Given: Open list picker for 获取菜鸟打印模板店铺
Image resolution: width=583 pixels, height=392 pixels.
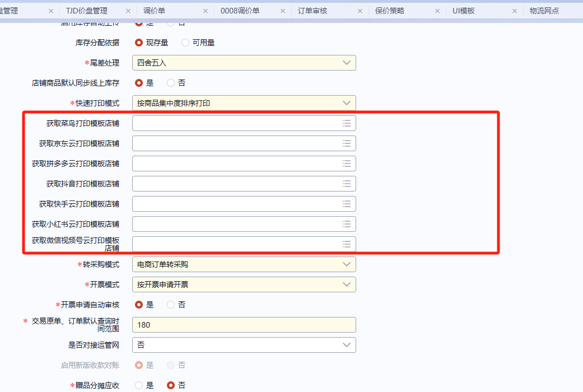Looking at the screenshot, I should click(347, 123).
